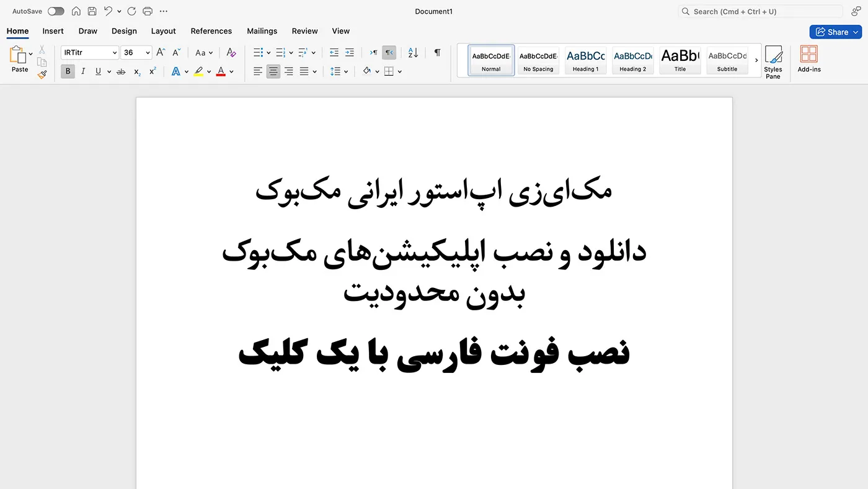The height and width of the screenshot is (489, 868).
Task: Enable italic formatting
Action: point(83,71)
